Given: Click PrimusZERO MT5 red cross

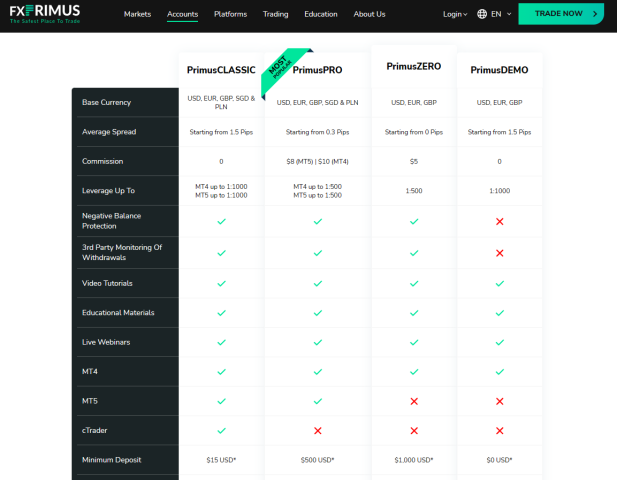Looking at the screenshot, I should click(x=414, y=401).
